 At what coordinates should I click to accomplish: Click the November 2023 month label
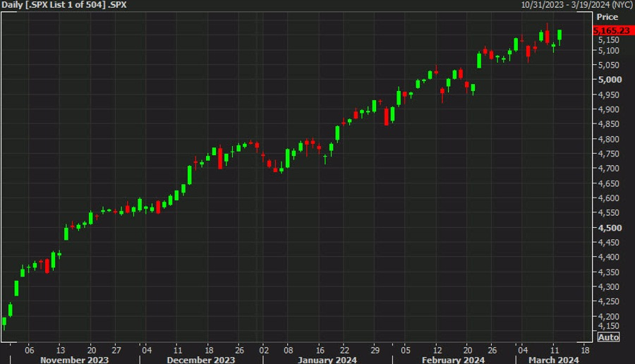(x=75, y=360)
